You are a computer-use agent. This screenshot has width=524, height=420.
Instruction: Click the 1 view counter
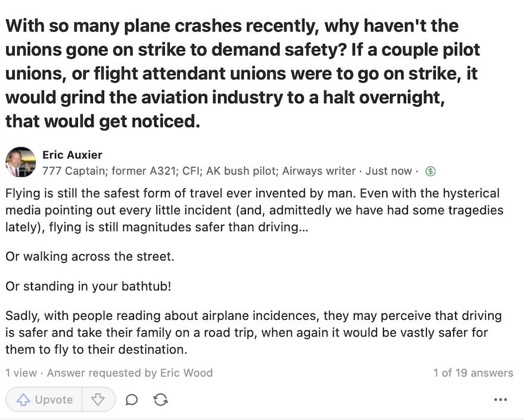point(21,372)
